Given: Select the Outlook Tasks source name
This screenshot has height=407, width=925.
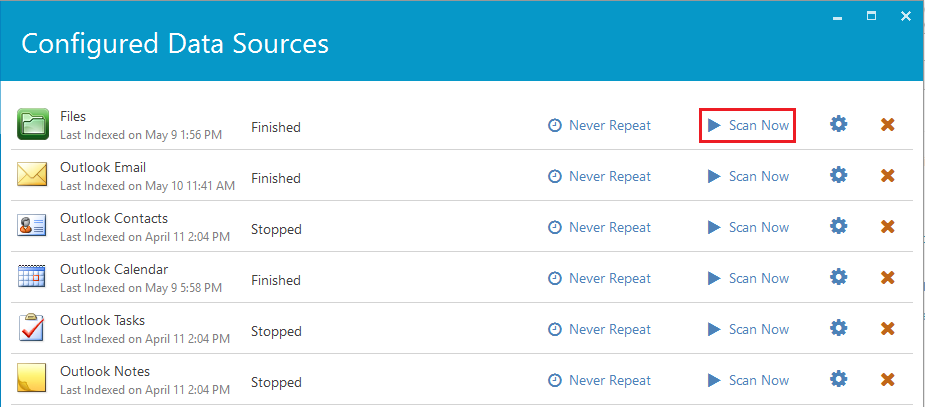Looking at the screenshot, I should coord(102,320).
